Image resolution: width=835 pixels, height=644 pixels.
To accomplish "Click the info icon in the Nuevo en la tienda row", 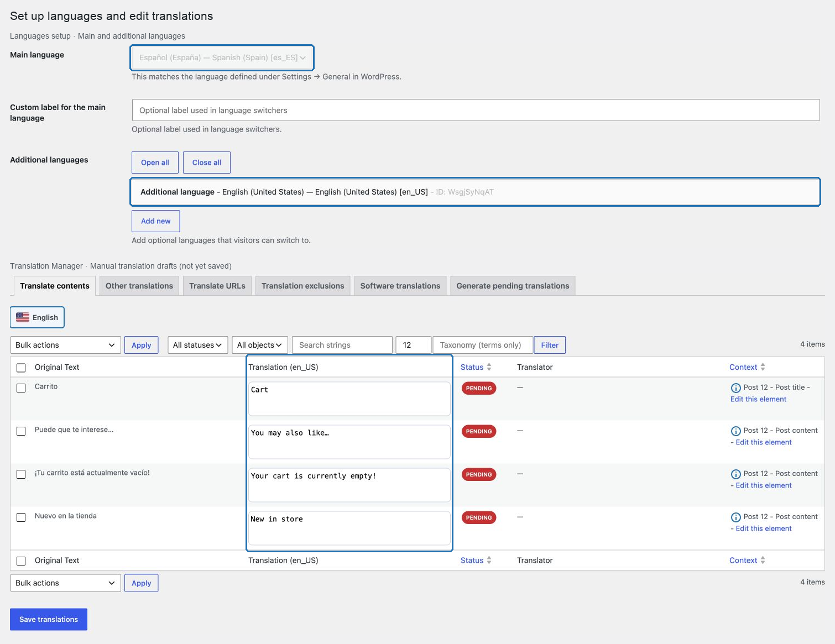I will 735,517.
